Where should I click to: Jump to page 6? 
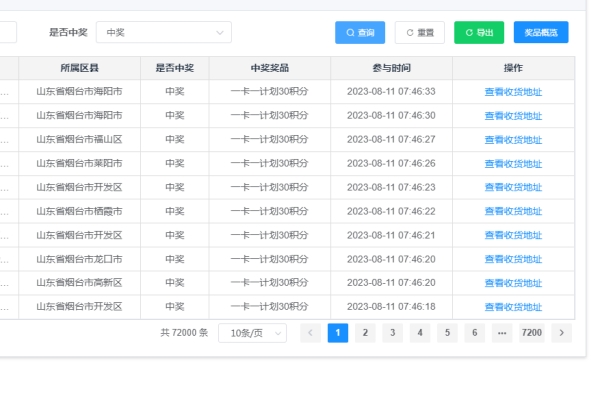[x=474, y=333]
